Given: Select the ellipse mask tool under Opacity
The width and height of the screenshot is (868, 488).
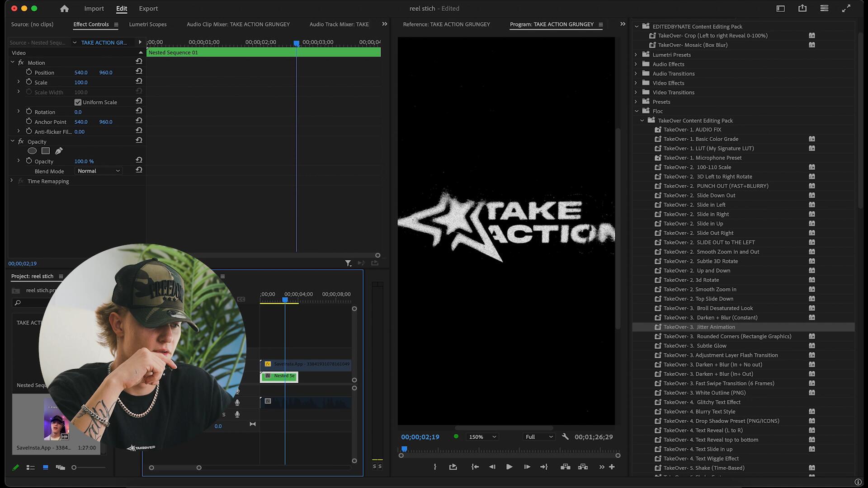Looking at the screenshot, I should 32,151.
